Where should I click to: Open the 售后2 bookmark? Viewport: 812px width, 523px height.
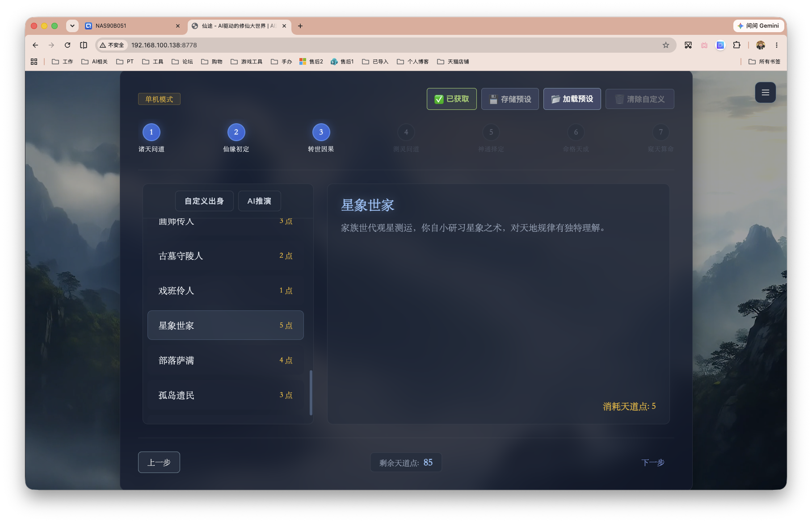click(x=311, y=62)
